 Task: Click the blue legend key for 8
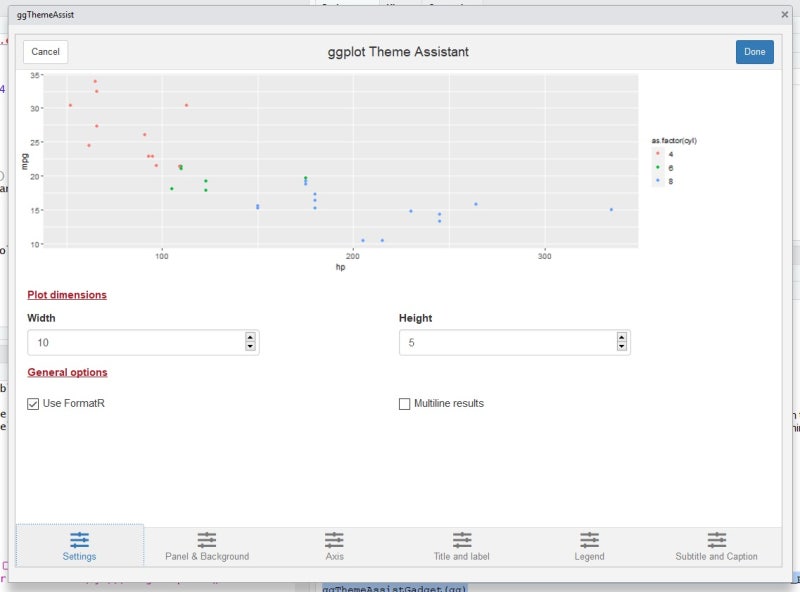658,181
